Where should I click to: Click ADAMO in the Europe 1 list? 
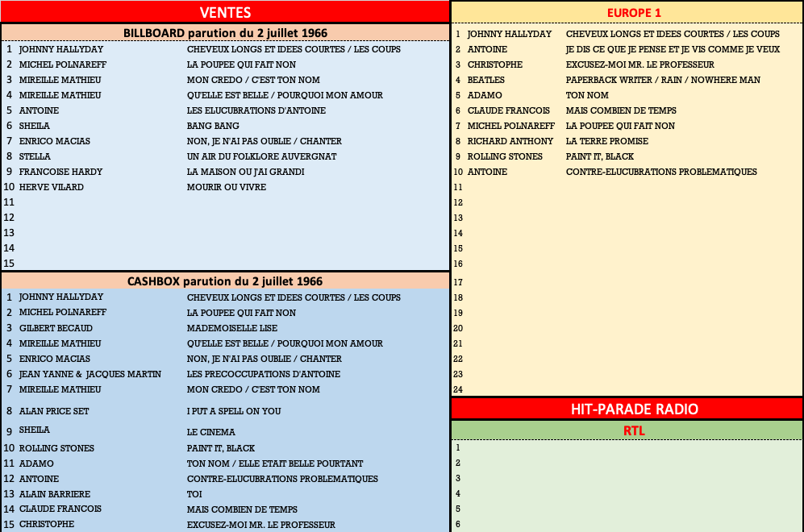(485, 96)
